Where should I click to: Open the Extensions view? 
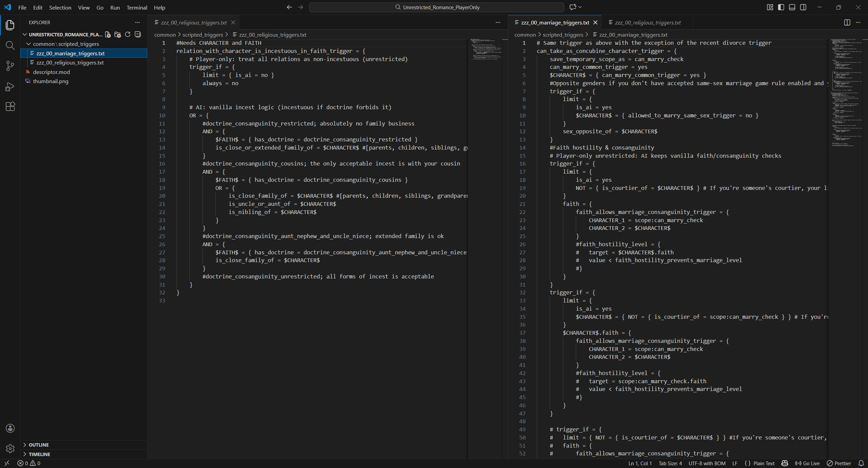point(10,107)
